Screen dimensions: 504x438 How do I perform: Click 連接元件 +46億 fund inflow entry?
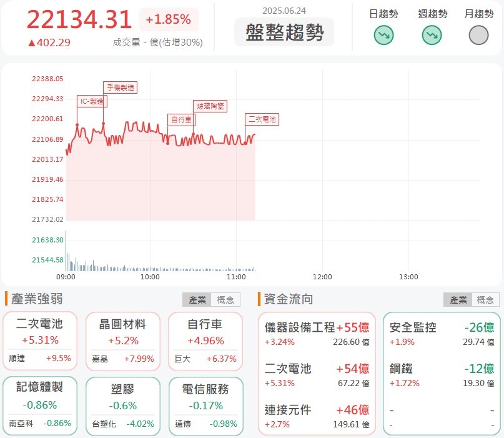click(x=317, y=416)
